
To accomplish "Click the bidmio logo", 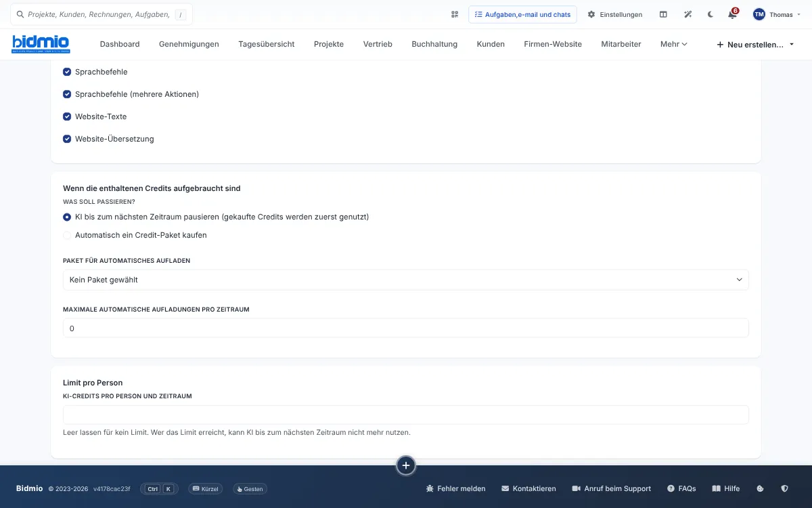I will tap(41, 44).
